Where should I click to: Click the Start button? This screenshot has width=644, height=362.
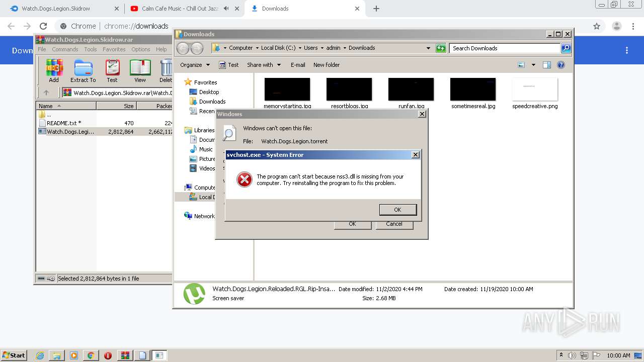click(14, 355)
